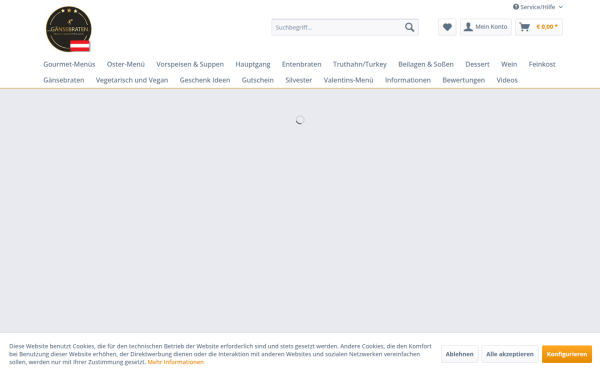Open the Wein category
600x375 pixels.
509,64
